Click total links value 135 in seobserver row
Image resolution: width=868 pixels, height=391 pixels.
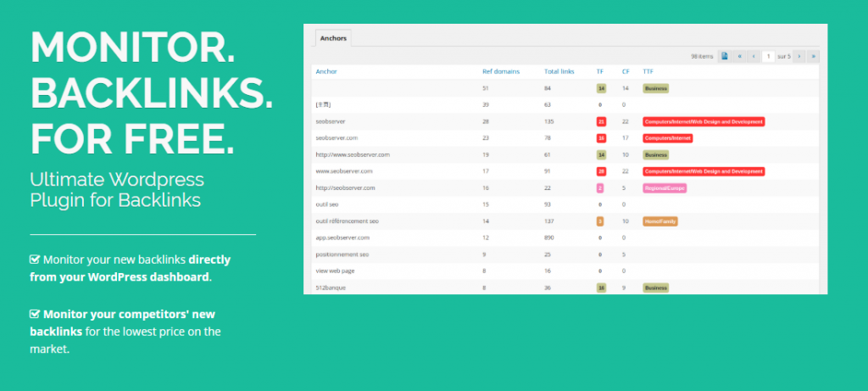pos(549,121)
